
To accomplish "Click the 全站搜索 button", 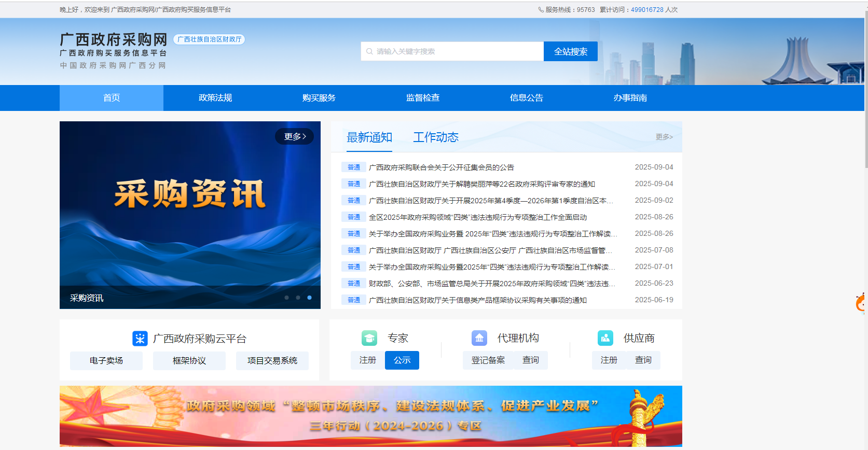I will point(571,51).
